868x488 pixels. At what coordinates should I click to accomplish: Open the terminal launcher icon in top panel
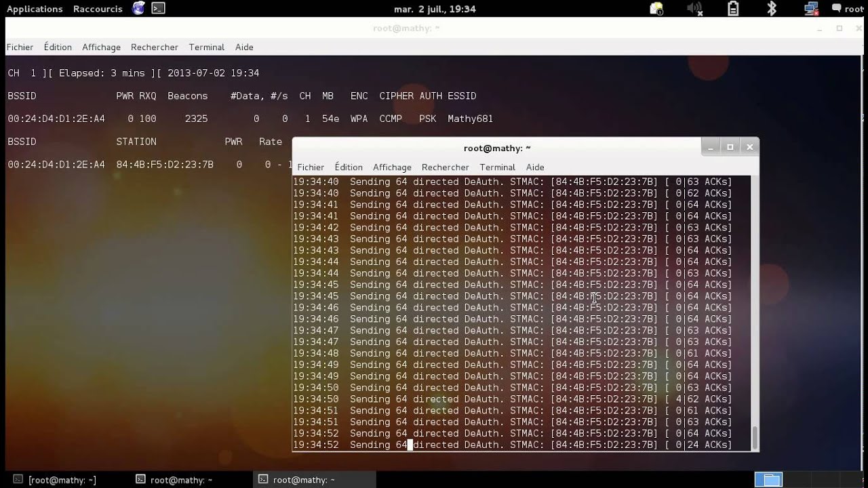point(158,9)
